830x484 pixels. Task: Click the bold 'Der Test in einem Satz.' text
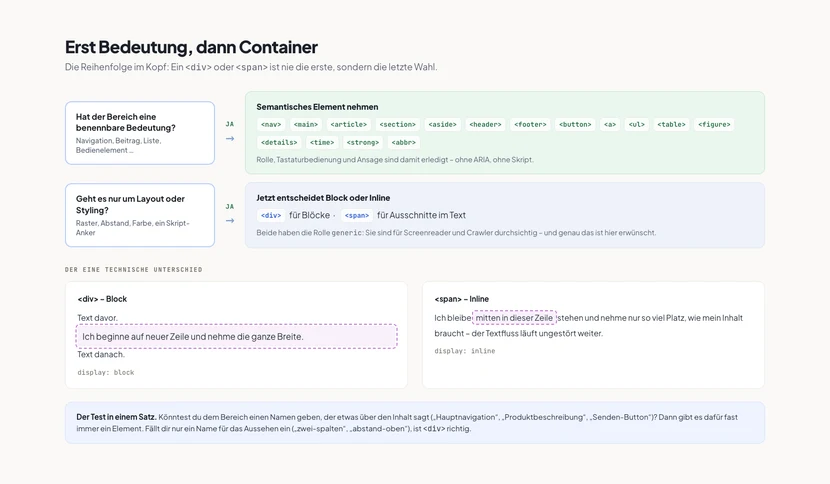[116, 417]
